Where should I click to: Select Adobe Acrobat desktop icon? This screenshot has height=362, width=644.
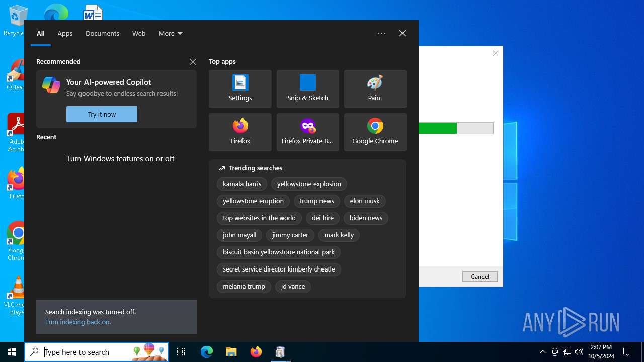(x=15, y=133)
